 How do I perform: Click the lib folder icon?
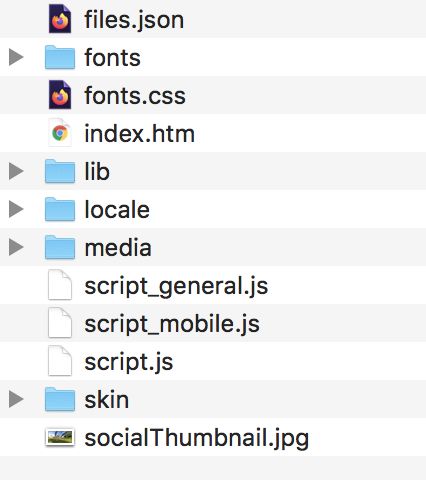tap(60, 171)
